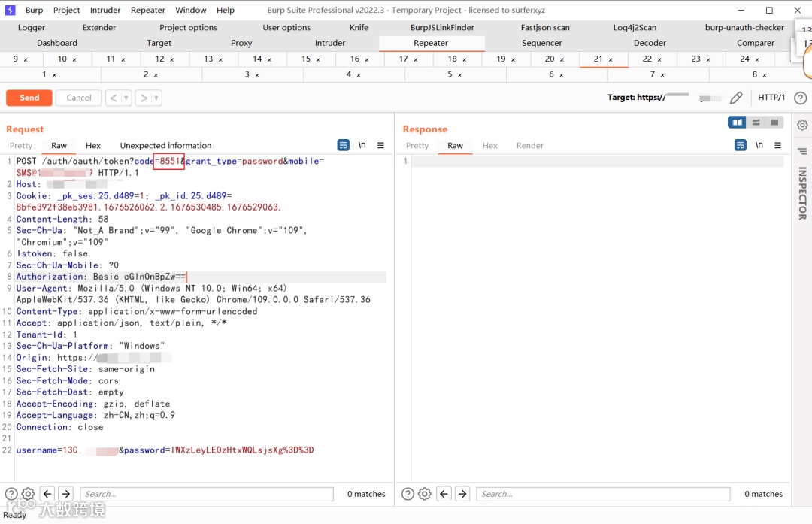Select Repeater tab 22
This screenshot has height=524, width=812.
tap(647, 59)
